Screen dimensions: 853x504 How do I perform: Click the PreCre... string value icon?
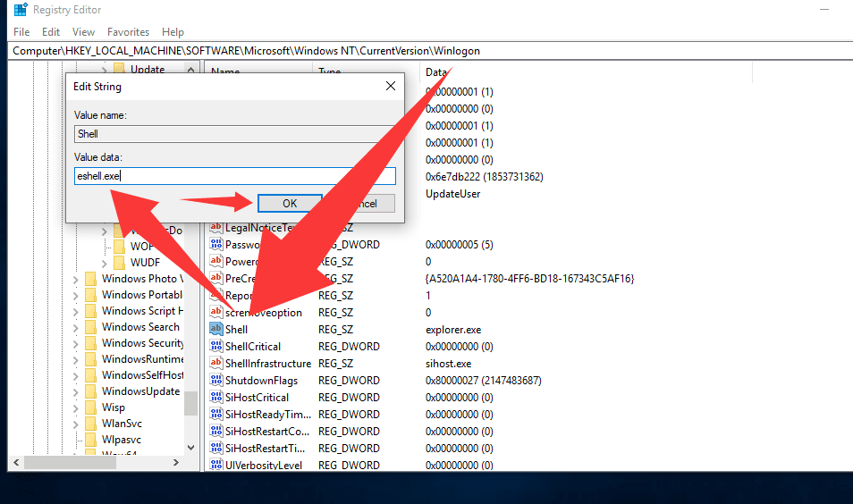point(216,278)
